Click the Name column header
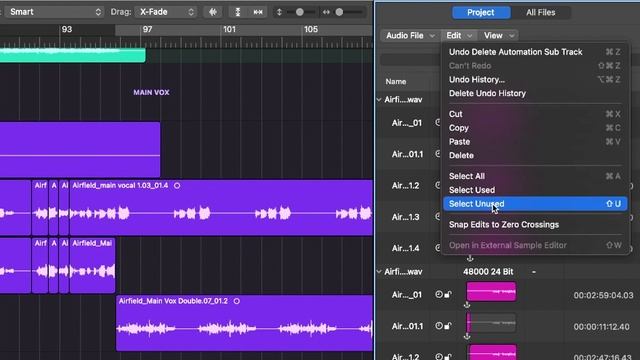The height and width of the screenshot is (360, 640). tap(396, 82)
